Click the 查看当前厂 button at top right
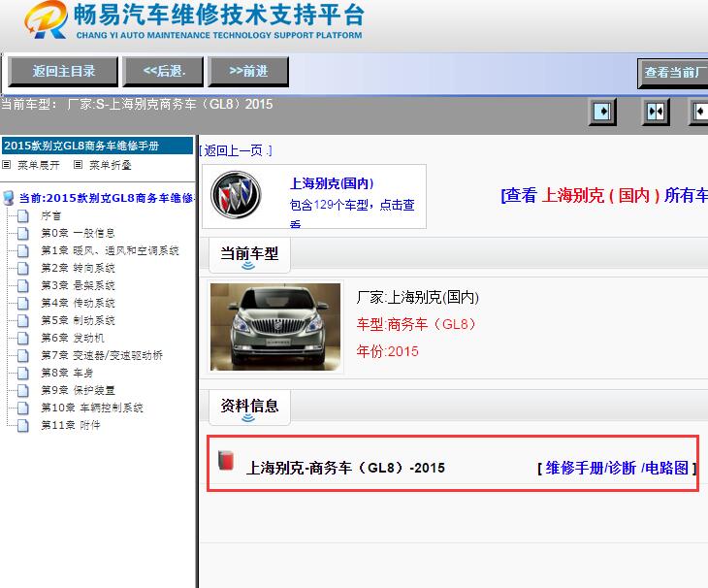The width and height of the screenshot is (708, 588). [673, 73]
